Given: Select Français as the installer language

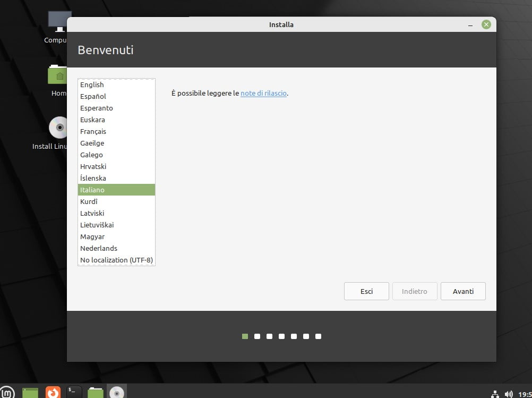Looking at the screenshot, I should 93,131.
